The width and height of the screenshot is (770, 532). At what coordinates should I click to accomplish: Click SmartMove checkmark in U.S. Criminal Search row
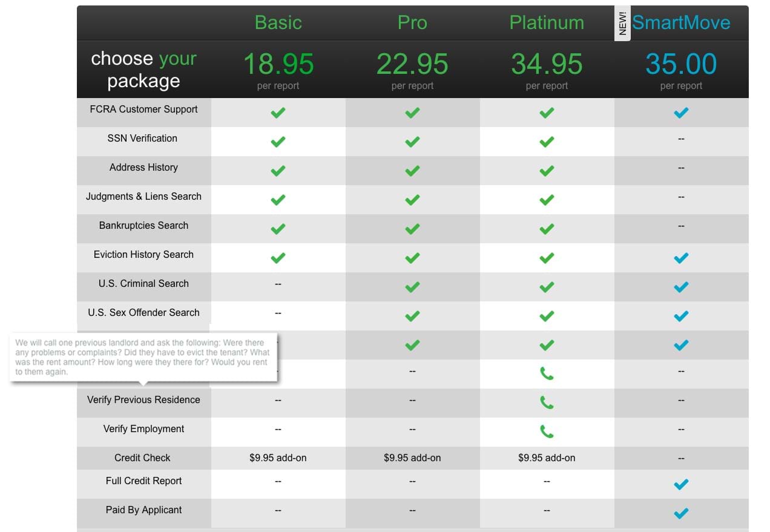(x=681, y=287)
